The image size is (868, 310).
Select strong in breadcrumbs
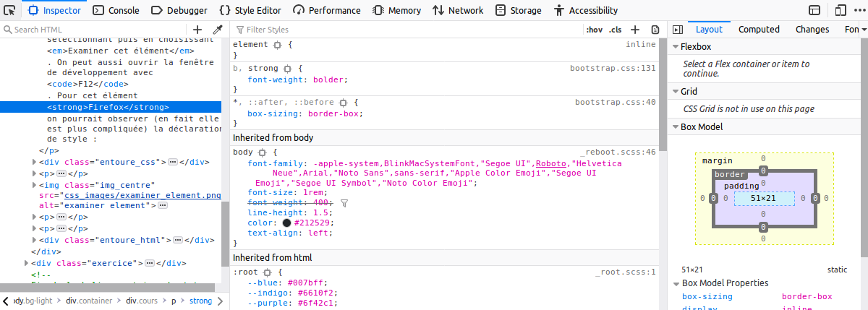click(200, 301)
